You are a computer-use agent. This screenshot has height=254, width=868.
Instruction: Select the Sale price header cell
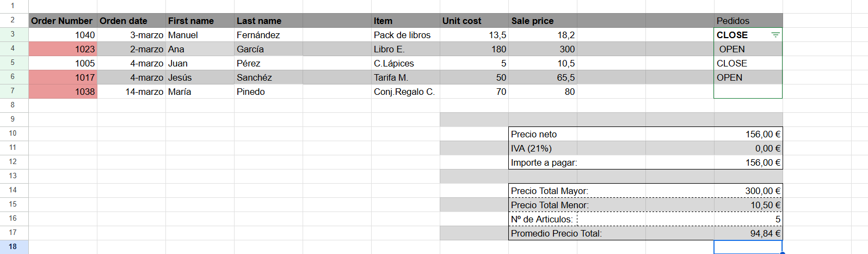[x=543, y=21]
